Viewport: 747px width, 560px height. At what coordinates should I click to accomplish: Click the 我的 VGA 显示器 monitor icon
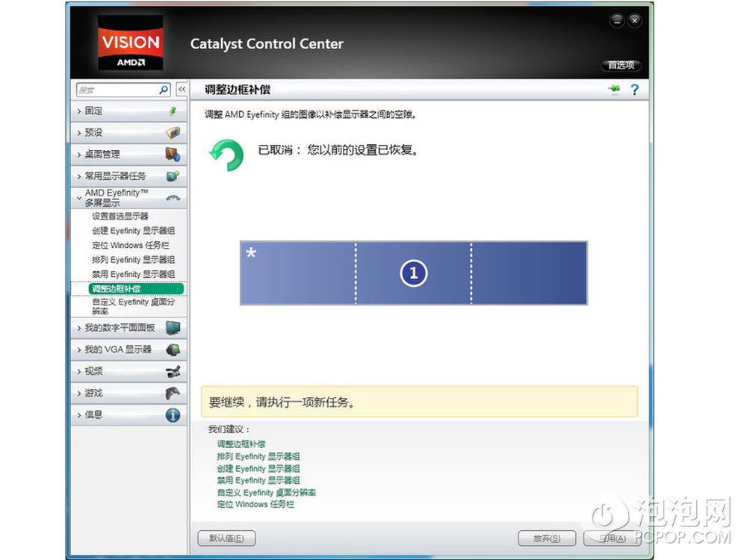click(173, 350)
